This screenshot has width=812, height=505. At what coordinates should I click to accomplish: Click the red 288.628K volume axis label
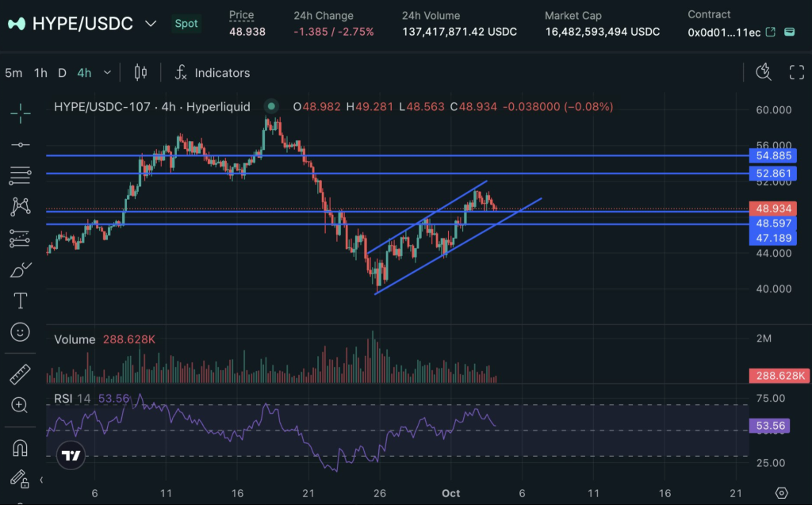coord(780,376)
